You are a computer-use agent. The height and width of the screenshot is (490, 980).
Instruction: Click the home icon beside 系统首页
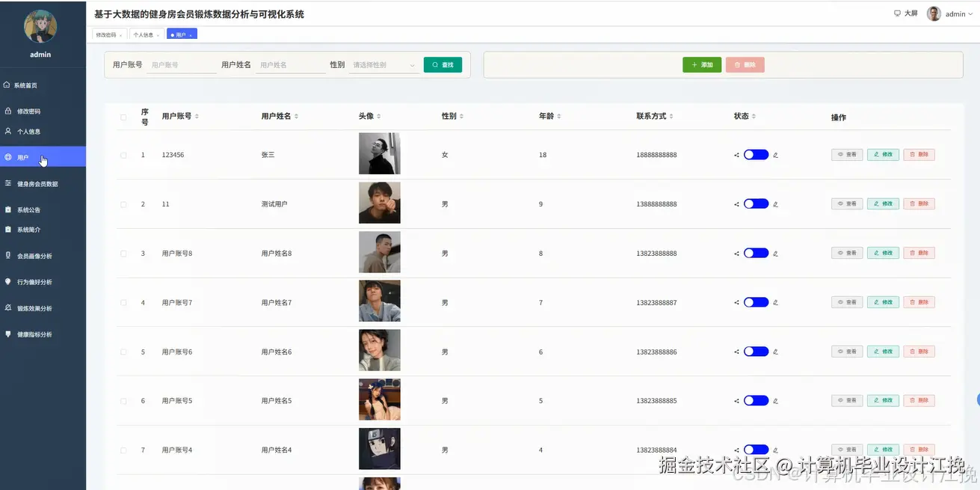click(7, 85)
